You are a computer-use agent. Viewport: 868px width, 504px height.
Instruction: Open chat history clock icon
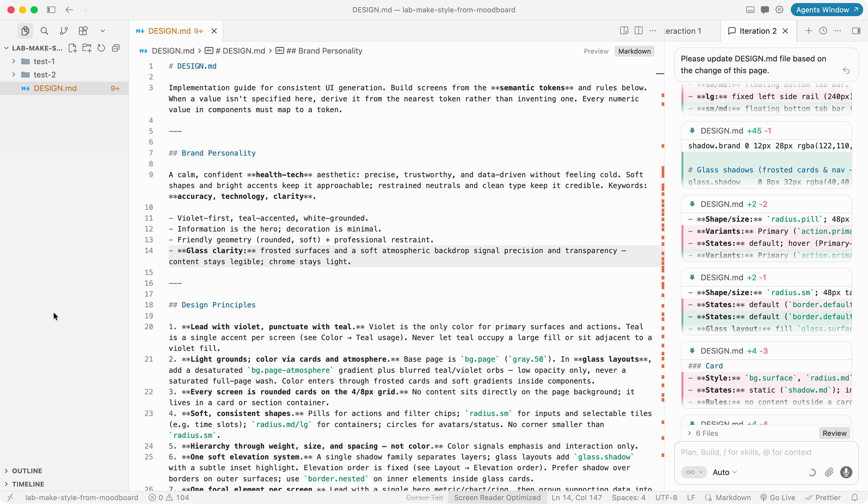823,31
